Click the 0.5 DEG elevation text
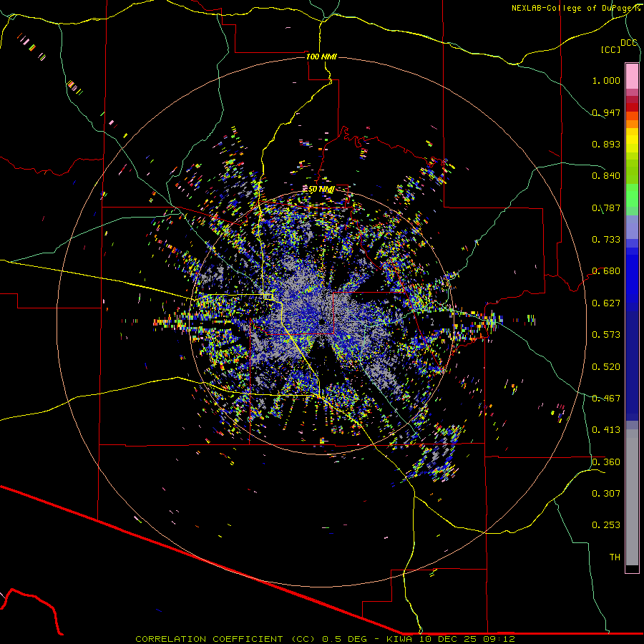 coord(343,639)
